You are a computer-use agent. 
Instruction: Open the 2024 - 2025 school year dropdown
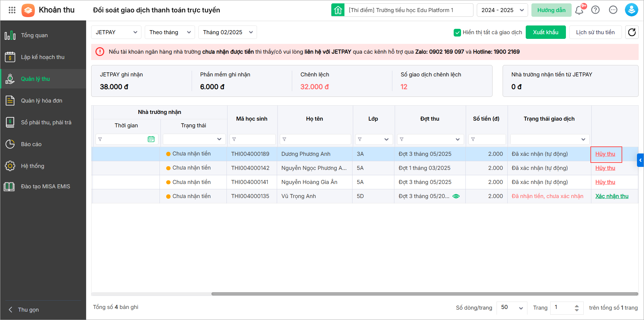[502, 10]
